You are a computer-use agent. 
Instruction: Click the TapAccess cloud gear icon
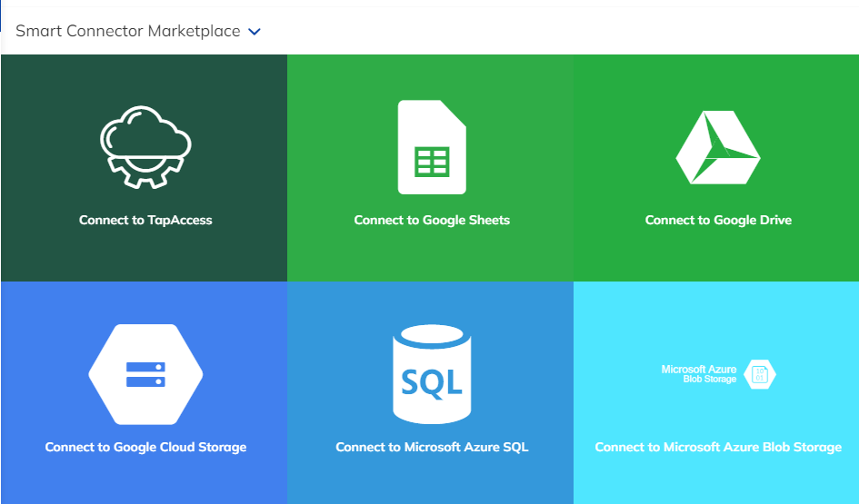click(145, 147)
